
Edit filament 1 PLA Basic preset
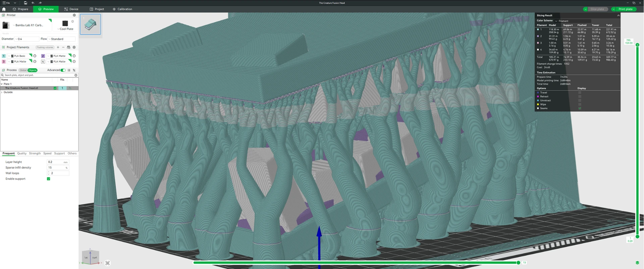(x=35, y=56)
